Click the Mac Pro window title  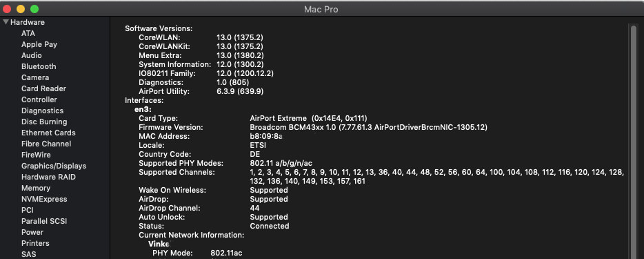pyautogui.click(x=321, y=9)
